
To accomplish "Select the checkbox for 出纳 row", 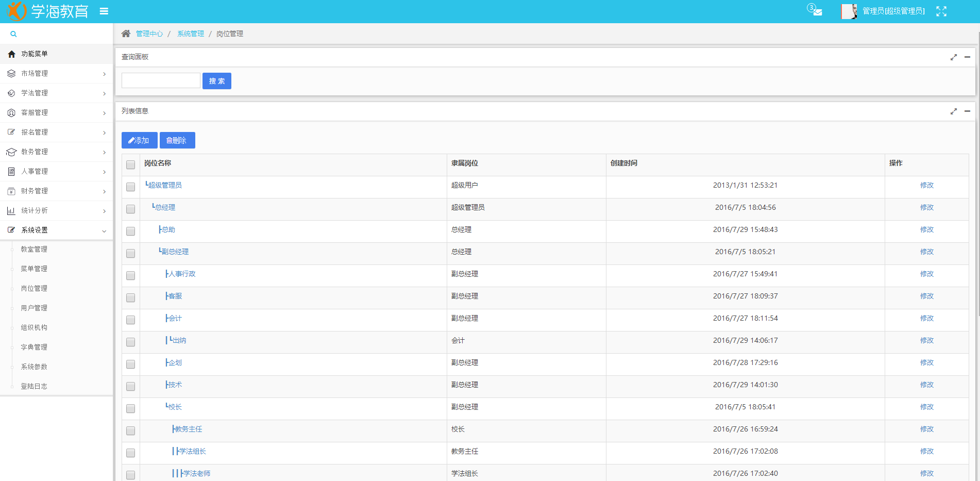I will [131, 342].
